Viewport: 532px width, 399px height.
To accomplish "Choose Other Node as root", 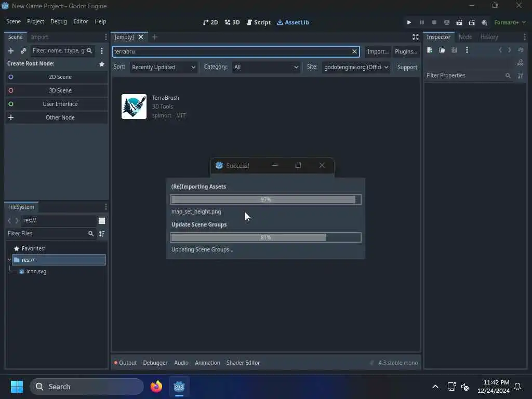I will pos(56,117).
